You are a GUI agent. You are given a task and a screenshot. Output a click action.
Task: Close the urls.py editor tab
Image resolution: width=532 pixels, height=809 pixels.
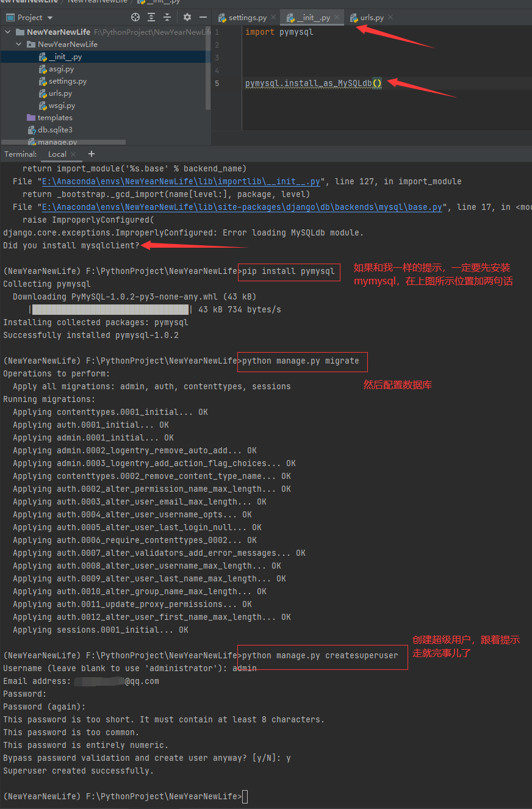390,18
